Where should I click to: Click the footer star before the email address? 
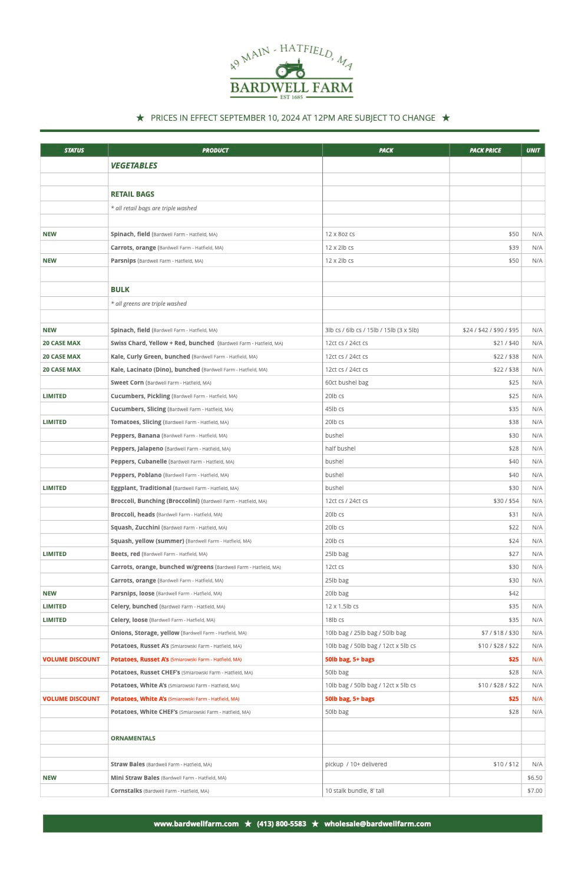click(315, 823)
